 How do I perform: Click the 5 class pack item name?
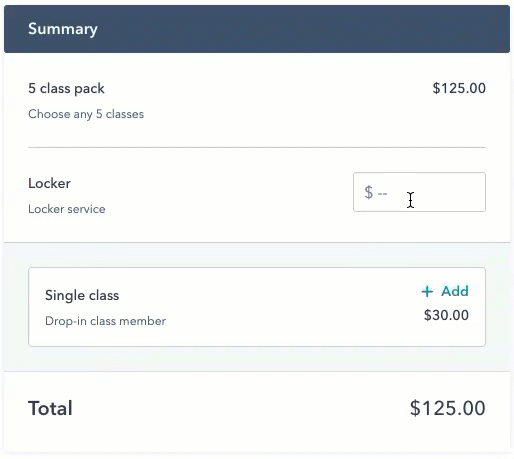[x=66, y=89]
